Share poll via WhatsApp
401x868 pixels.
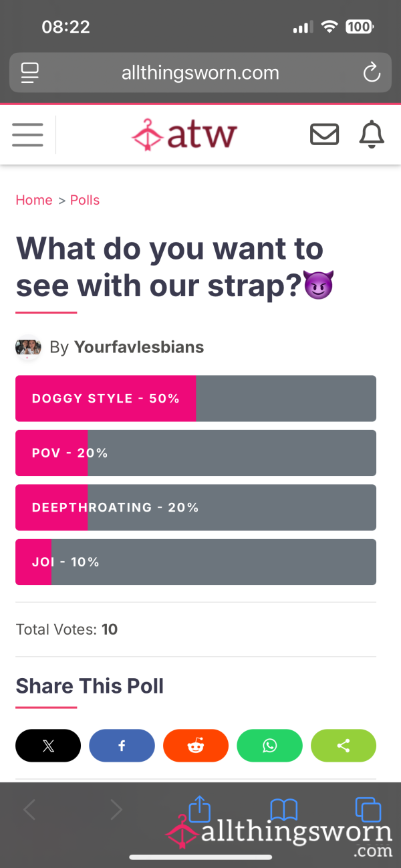pos(269,746)
